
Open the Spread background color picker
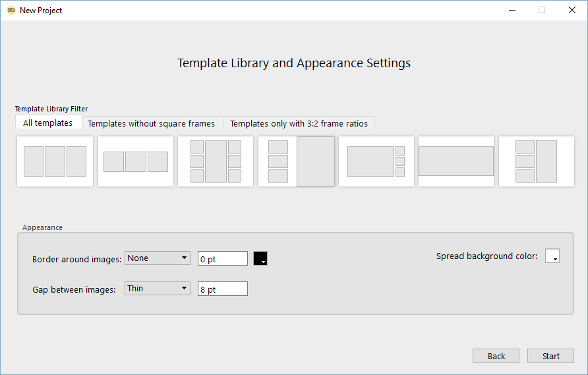552,256
